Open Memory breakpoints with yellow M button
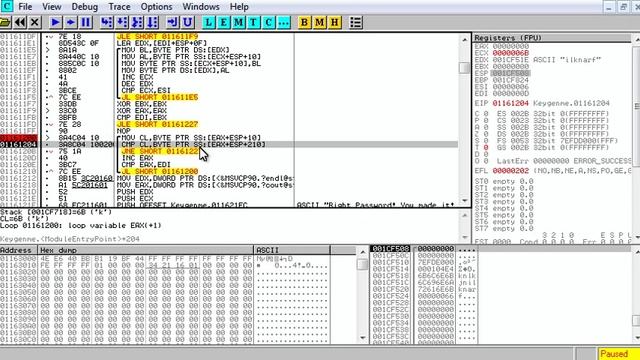Viewport: 640px width, 360px height. tap(320, 22)
